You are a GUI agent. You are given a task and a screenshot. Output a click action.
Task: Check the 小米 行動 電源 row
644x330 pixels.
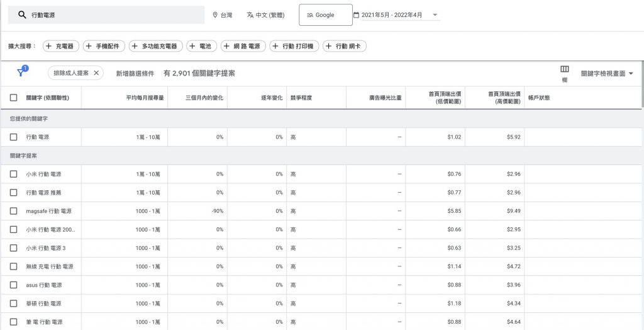click(14, 174)
